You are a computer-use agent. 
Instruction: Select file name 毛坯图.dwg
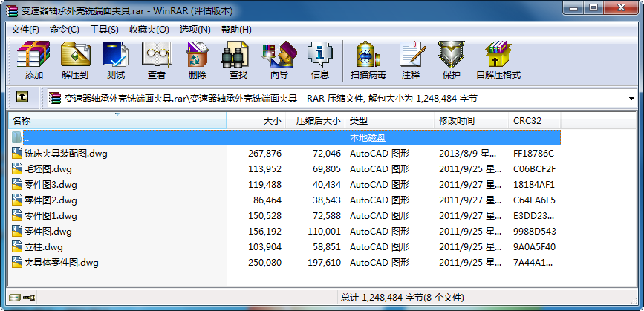coord(48,169)
